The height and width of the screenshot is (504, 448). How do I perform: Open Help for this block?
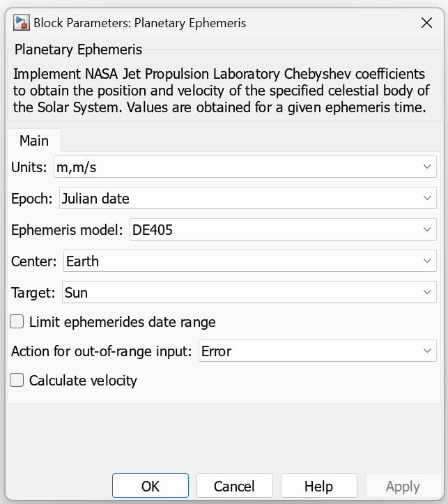tap(318, 487)
